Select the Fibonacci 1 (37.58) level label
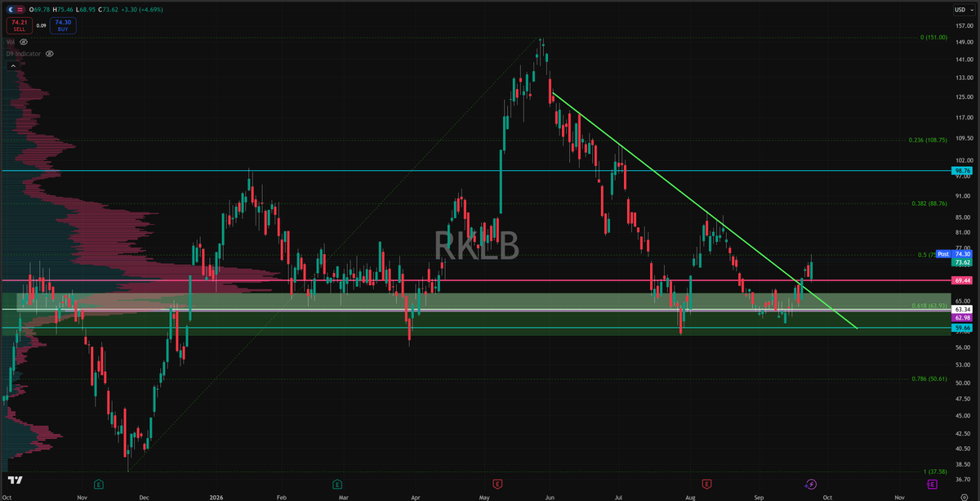The height and width of the screenshot is (501, 980). pos(934,472)
